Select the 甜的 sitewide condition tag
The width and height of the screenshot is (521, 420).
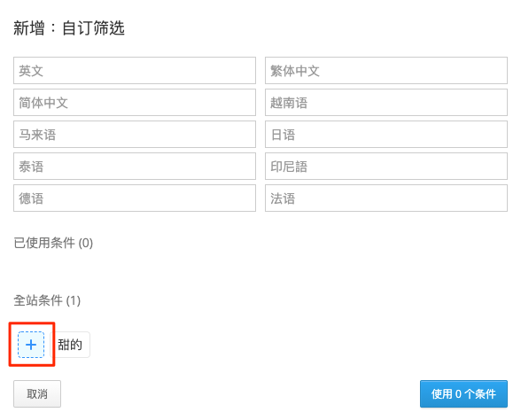point(71,345)
